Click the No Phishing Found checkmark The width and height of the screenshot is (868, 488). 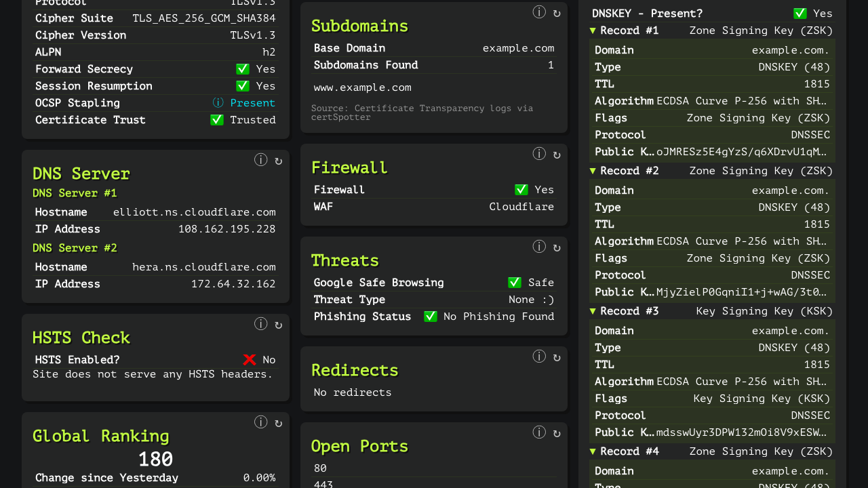click(x=431, y=317)
